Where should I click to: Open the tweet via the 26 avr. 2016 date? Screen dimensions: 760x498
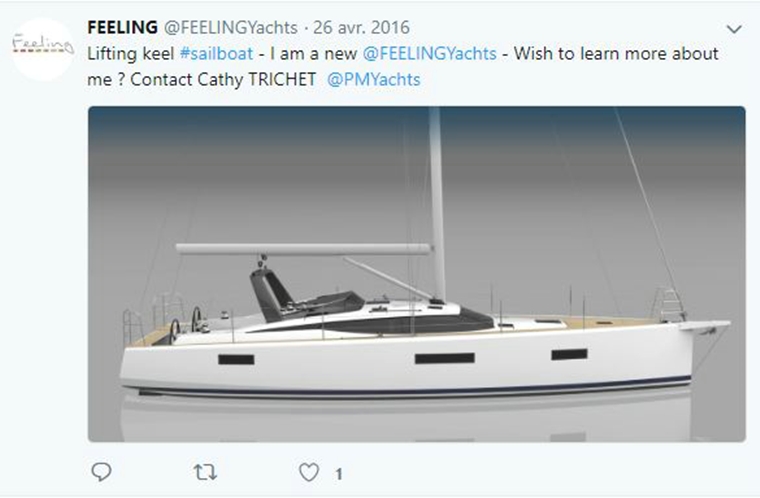[x=362, y=28]
